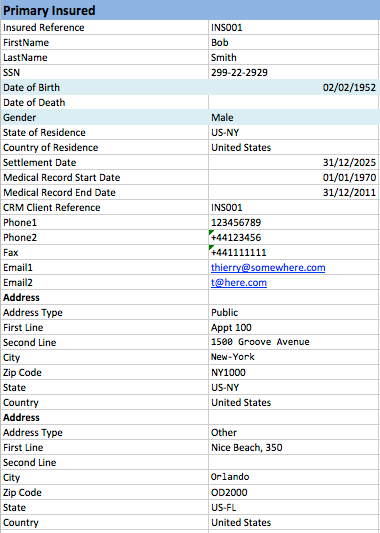
Task: Select the empty Date of Death cell
Action: point(294,102)
